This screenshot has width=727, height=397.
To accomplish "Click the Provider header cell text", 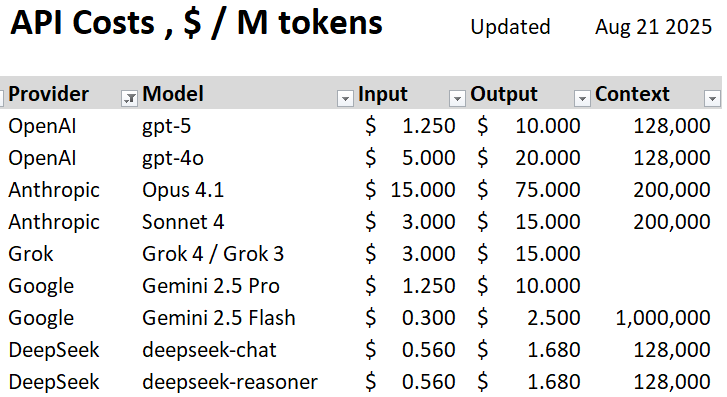I will click(x=48, y=94).
